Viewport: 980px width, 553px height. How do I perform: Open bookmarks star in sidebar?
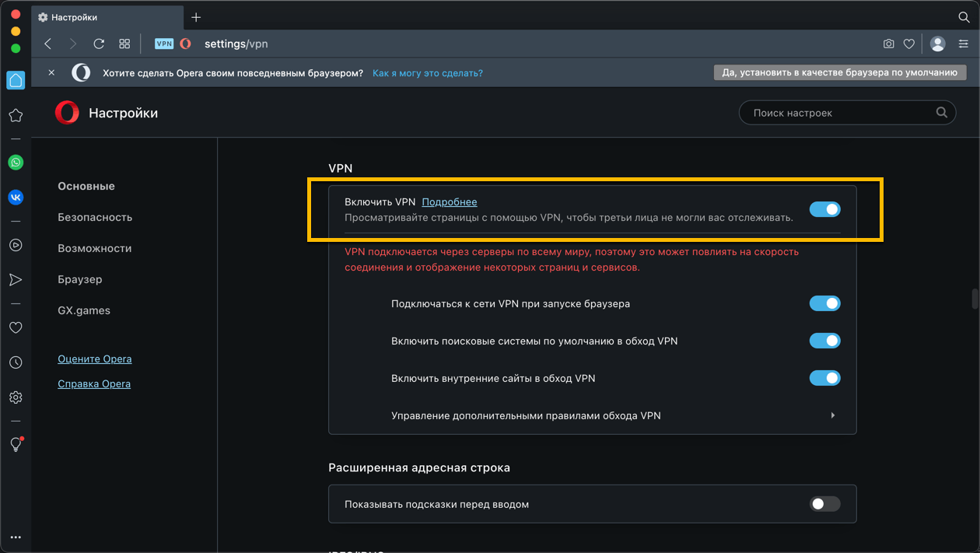click(16, 115)
